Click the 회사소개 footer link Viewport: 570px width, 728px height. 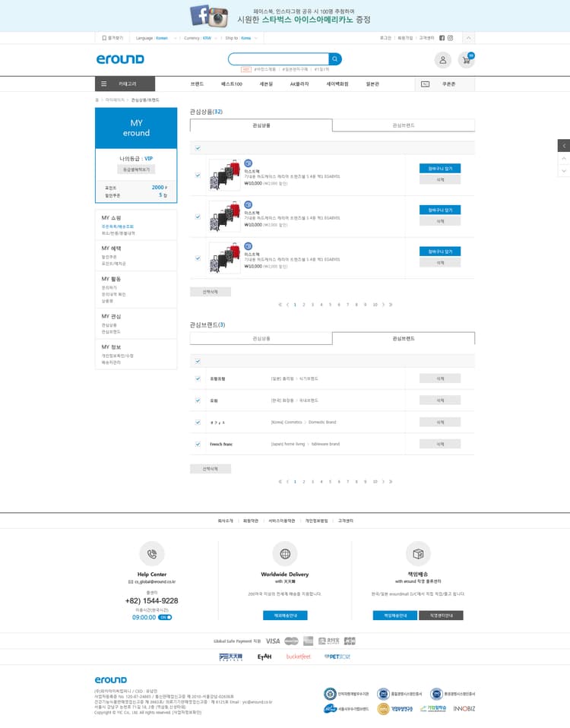pyautogui.click(x=225, y=521)
